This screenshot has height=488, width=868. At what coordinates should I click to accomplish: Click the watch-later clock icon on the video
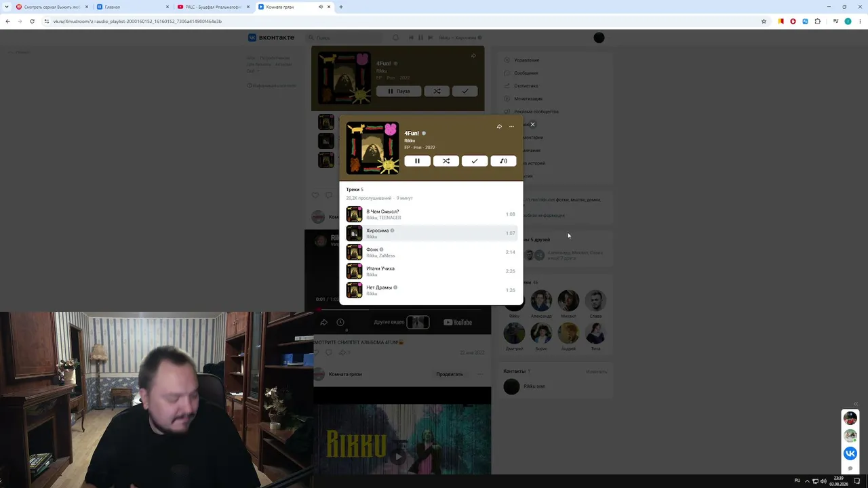(x=340, y=323)
